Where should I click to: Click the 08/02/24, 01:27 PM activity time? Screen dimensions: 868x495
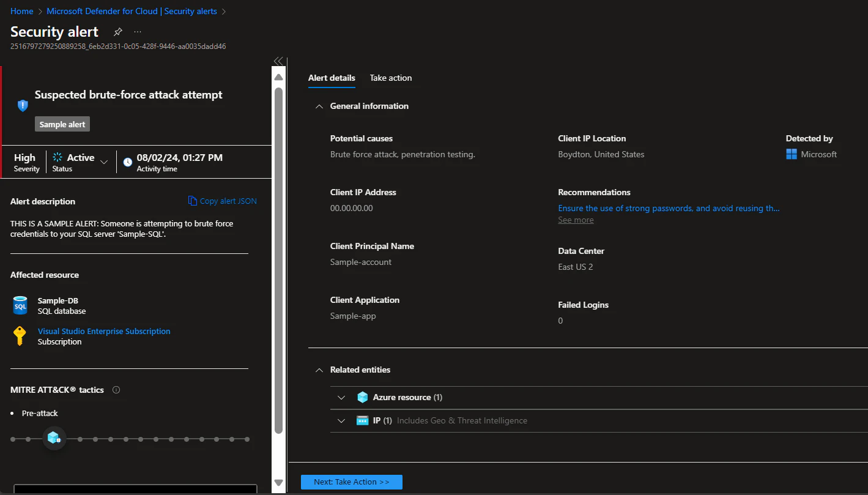[180, 157]
